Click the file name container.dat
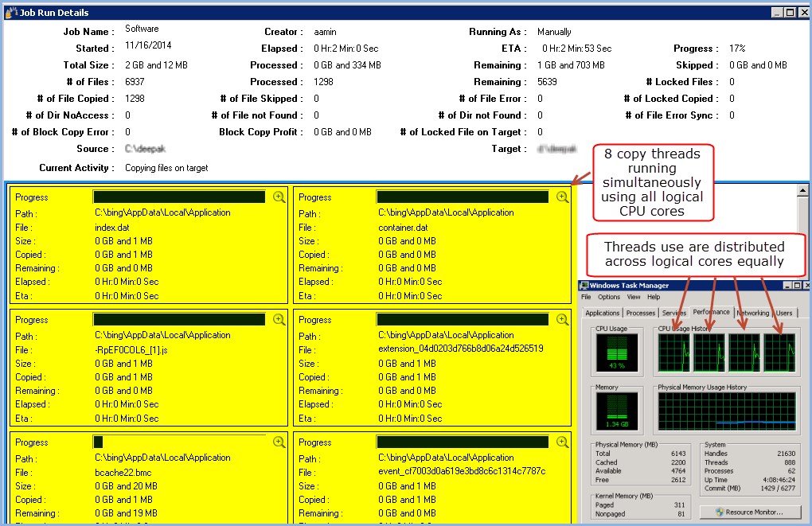 403,228
